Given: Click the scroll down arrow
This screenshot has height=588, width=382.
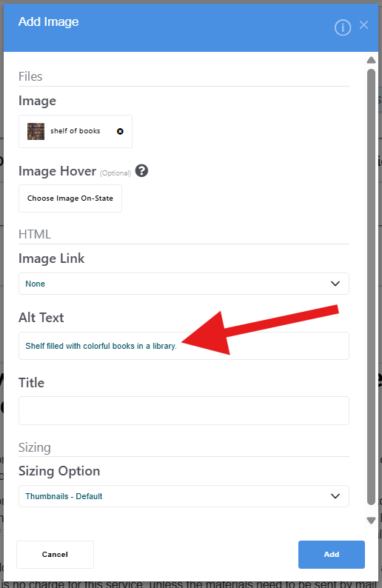Looking at the screenshot, I should [371, 521].
